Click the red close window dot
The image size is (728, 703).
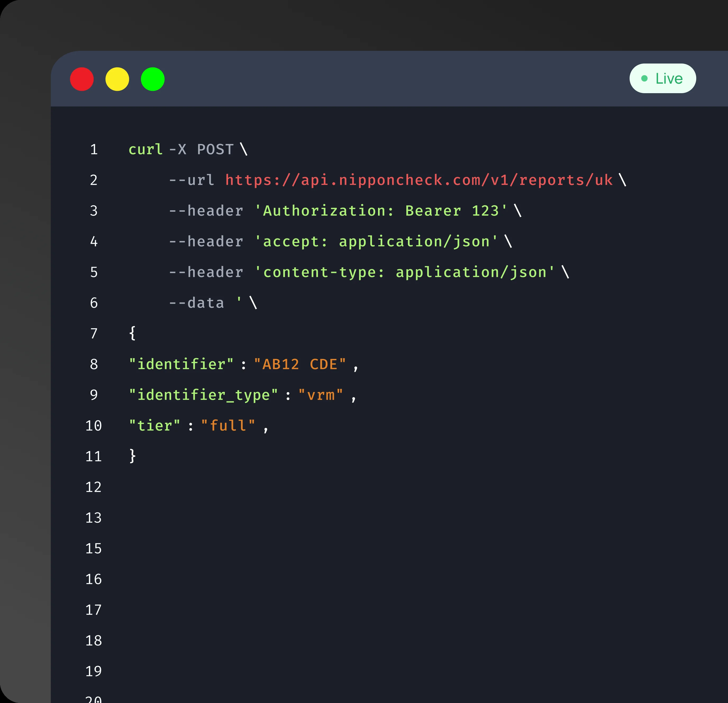[82, 79]
